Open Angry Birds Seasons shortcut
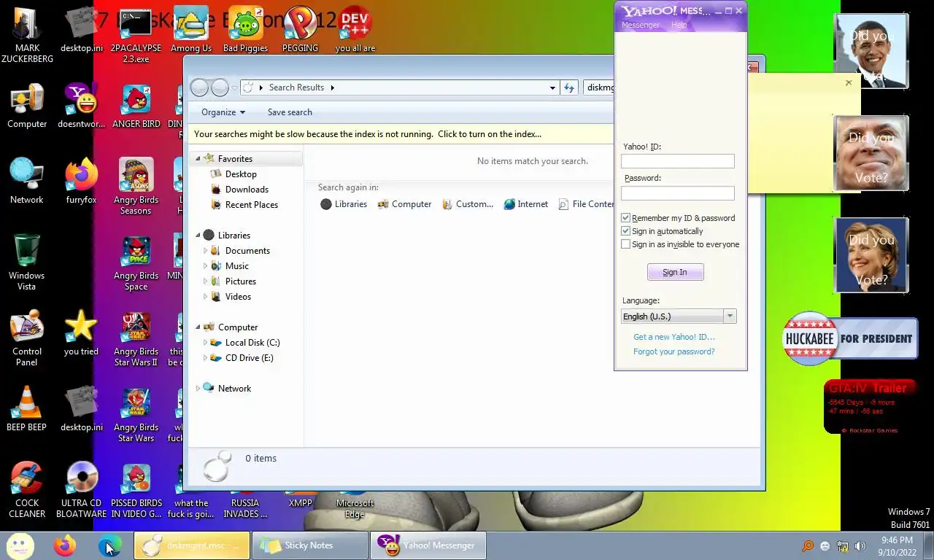 pyautogui.click(x=136, y=187)
